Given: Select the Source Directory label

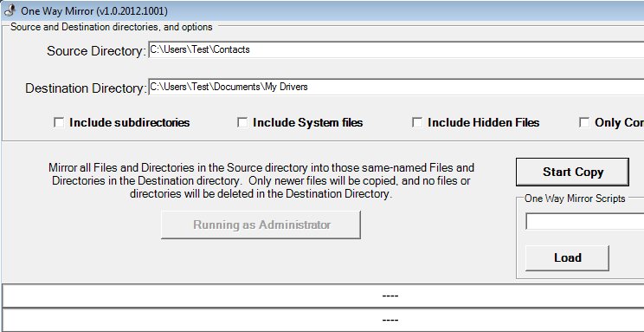Looking at the screenshot, I should [x=97, y=51].
